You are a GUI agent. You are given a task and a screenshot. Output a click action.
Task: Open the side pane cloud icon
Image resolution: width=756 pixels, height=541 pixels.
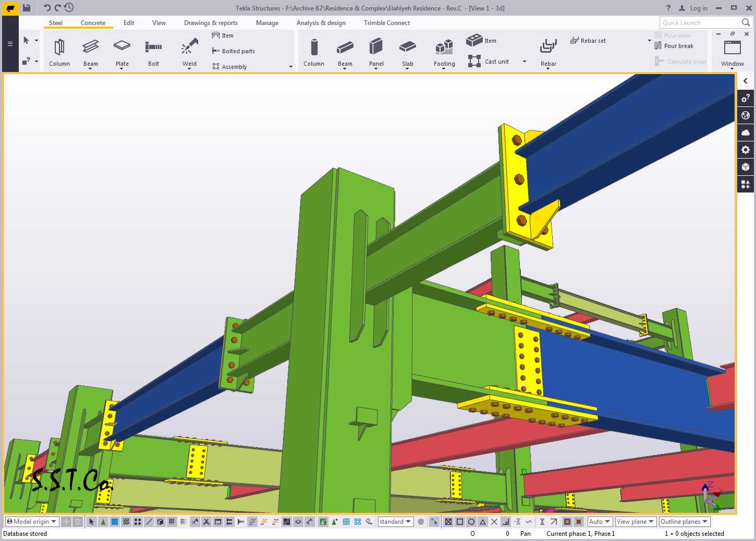[x=746, y=133]
